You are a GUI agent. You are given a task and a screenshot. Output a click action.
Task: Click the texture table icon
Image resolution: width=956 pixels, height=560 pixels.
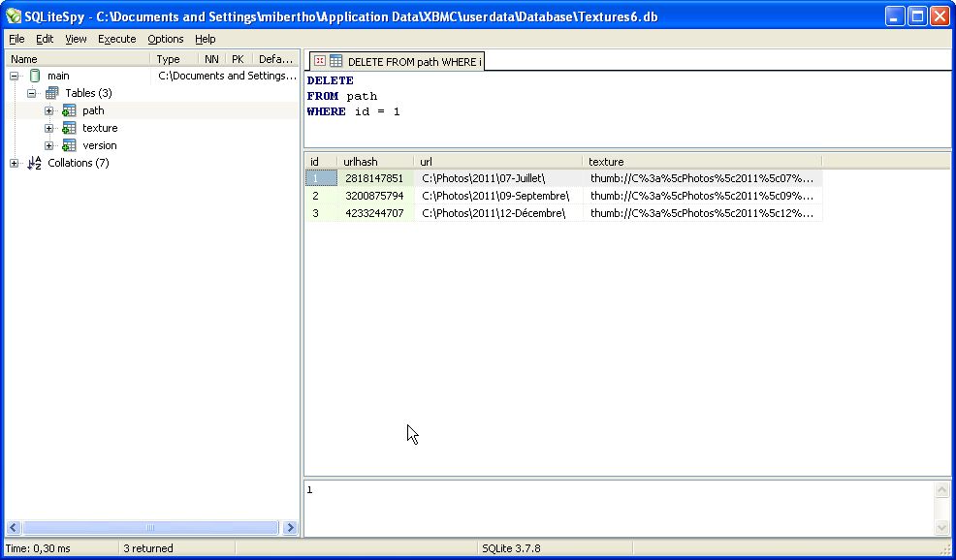(69, 128)
